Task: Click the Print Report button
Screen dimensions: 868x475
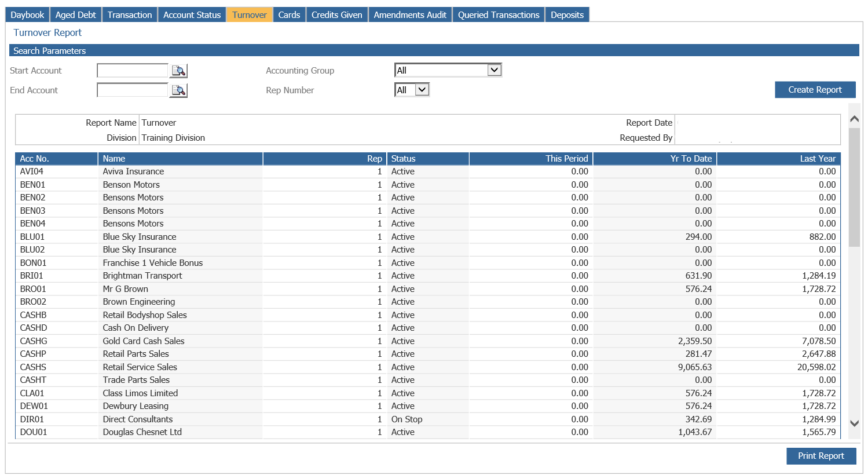Action: point(821,456)
